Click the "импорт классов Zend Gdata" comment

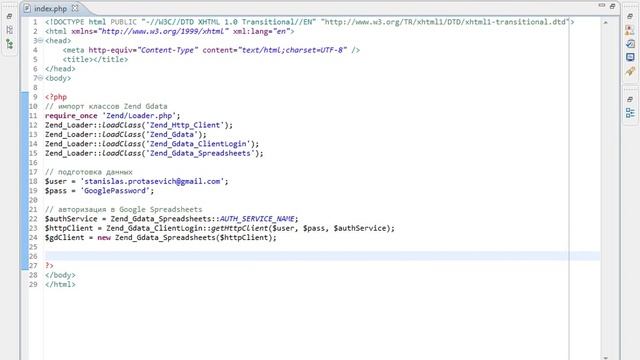[106, 107]
